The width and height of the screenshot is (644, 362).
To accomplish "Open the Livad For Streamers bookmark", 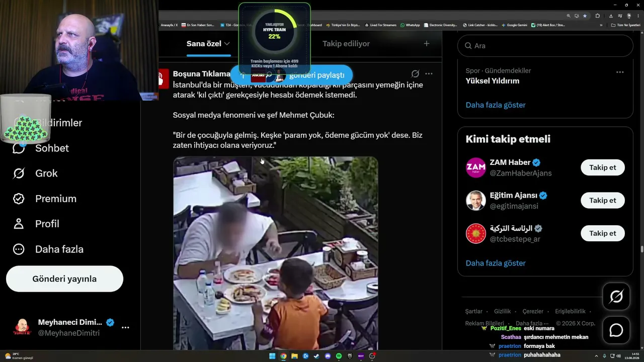I will coord(380,25).
